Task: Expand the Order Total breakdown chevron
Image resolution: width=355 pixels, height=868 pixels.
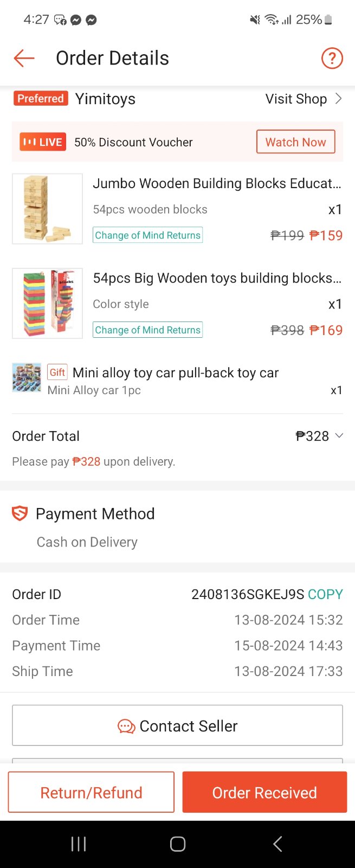Action: (x=339, y=436)
